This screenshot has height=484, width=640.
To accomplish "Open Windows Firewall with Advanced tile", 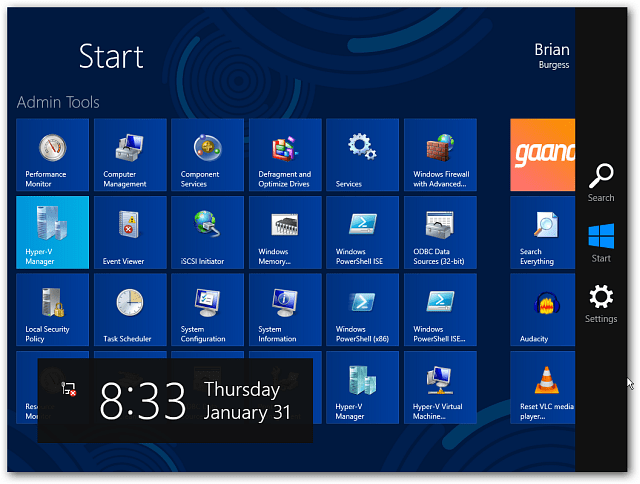I will (x=440, y=155).
